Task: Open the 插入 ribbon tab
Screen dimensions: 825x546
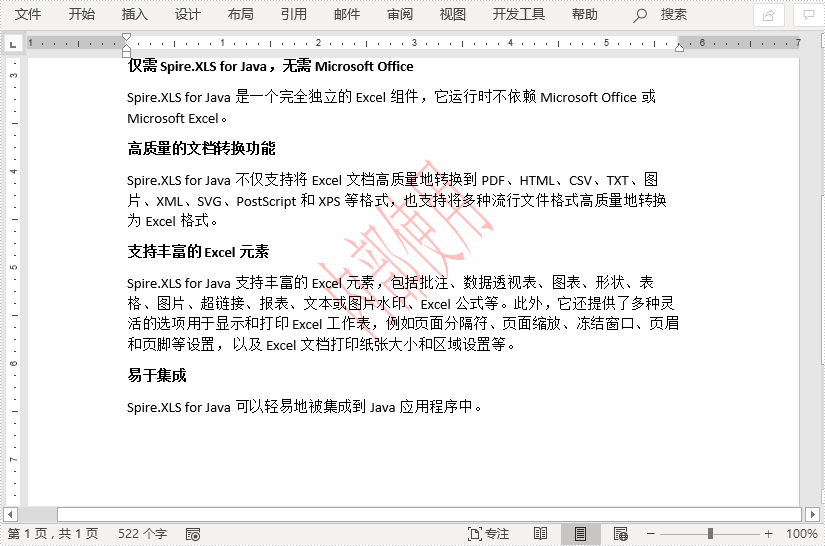Action: [x=135, y=15]
